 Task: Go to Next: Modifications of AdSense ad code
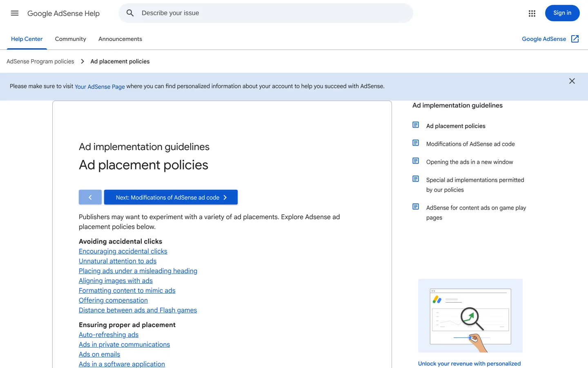(x=171, y=197)
